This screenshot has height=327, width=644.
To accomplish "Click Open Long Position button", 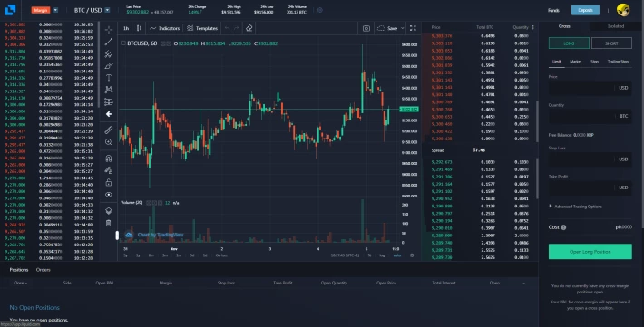I will (x=590, y=252).
